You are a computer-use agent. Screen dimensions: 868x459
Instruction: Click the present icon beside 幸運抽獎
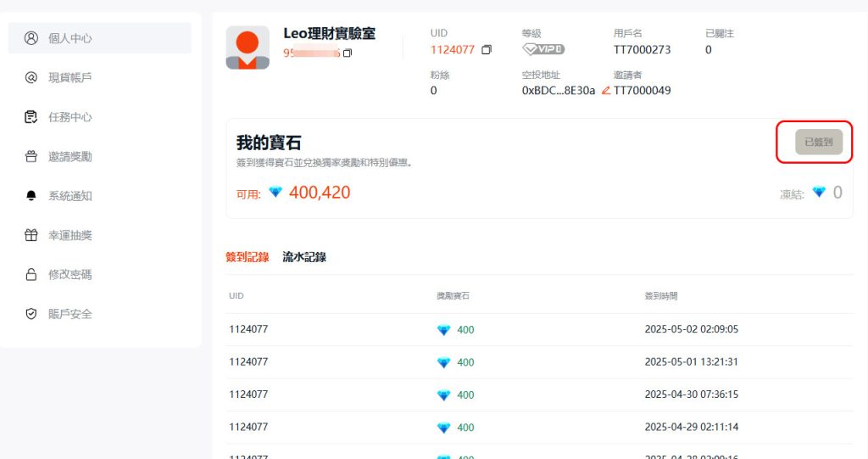click(31, 235)
